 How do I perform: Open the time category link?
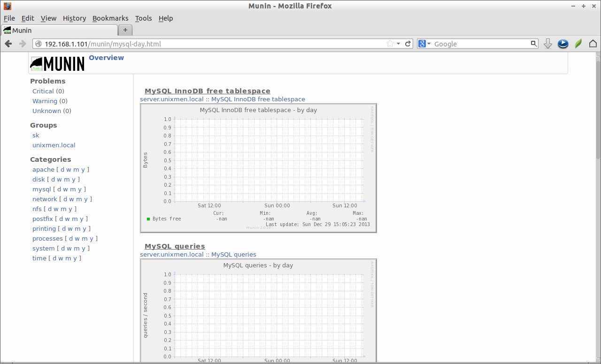39,258
